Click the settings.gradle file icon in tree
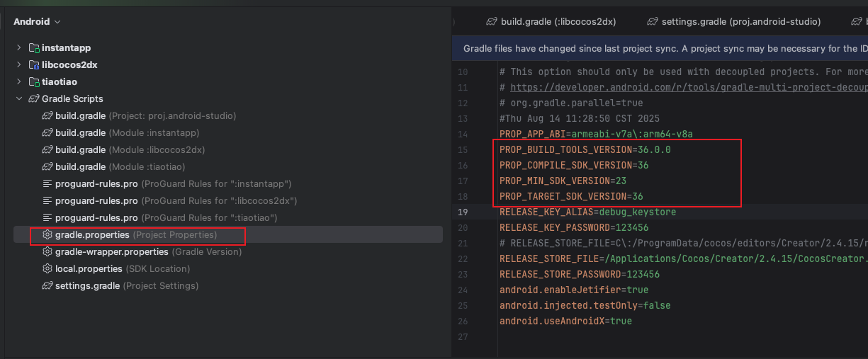Image resolution: width=868 pixels, height=359 pixels. tap(47, 286)
